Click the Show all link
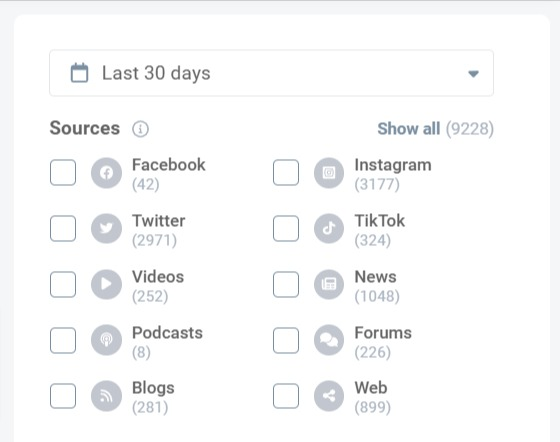The height and width of the screenshot is (442, 560). point(409,129)
